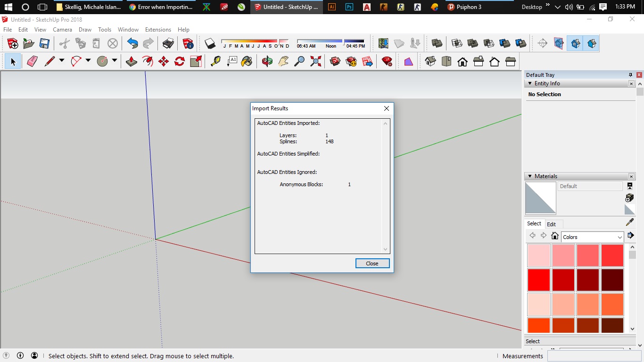Toggle section planes display
Viewport: 644px width, 362px height.
(559, 44)
